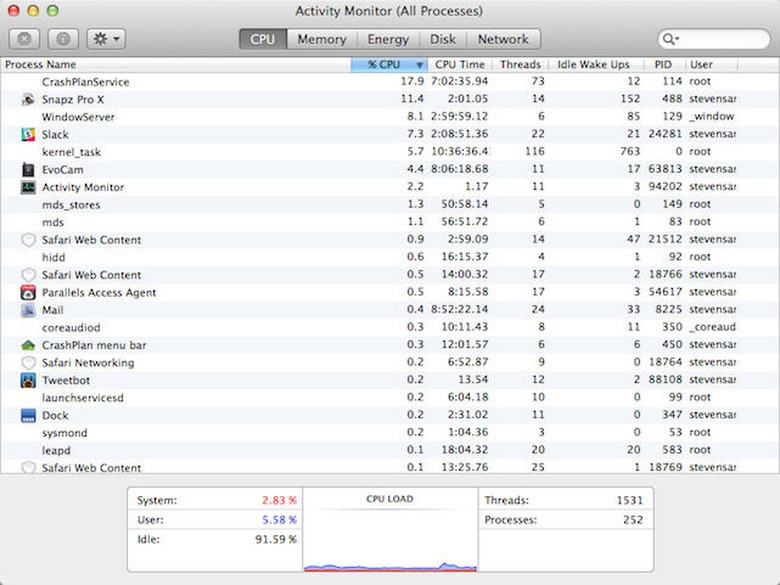The width and height of the screenshot is (780, 585).
Task: Select the hidd process
Action: pyautogui.click(x=390, y=257)
